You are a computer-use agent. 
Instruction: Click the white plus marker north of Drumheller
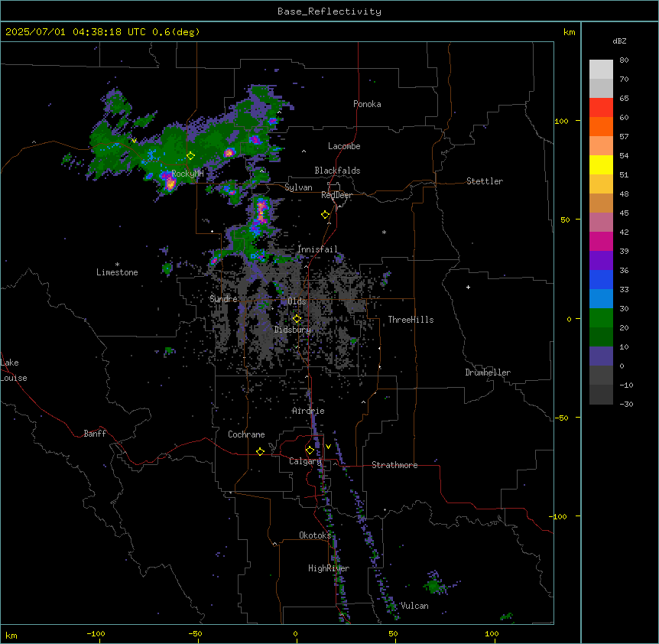[468, 287]
